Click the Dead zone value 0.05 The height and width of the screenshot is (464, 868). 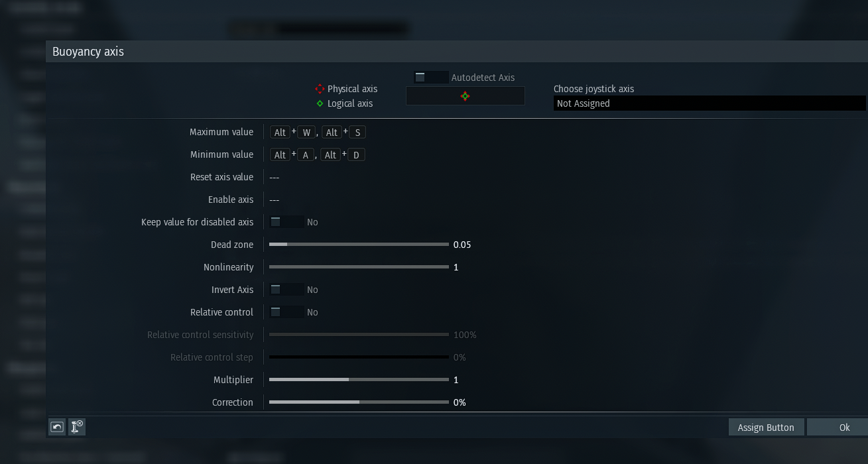(462, 245)
